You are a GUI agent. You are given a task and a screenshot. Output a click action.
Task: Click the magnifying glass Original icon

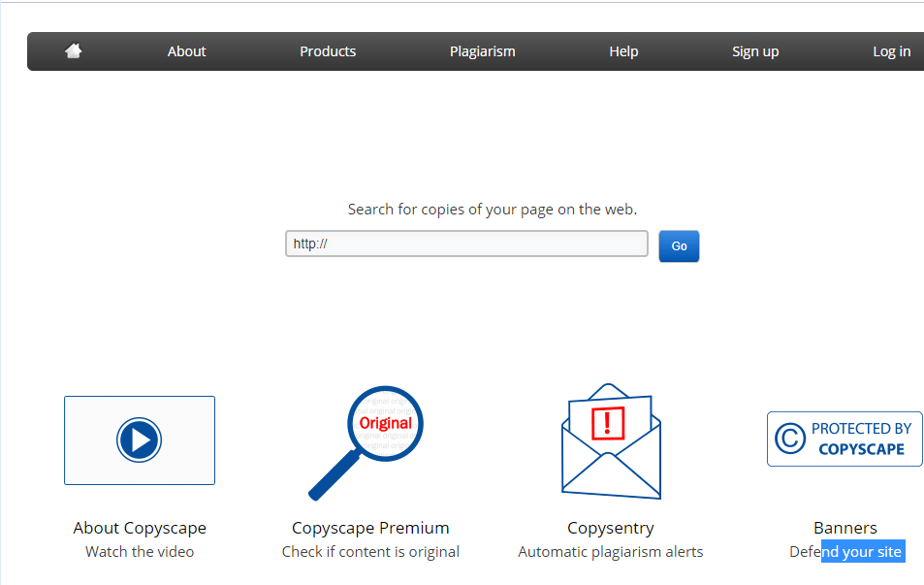(366, 443)
